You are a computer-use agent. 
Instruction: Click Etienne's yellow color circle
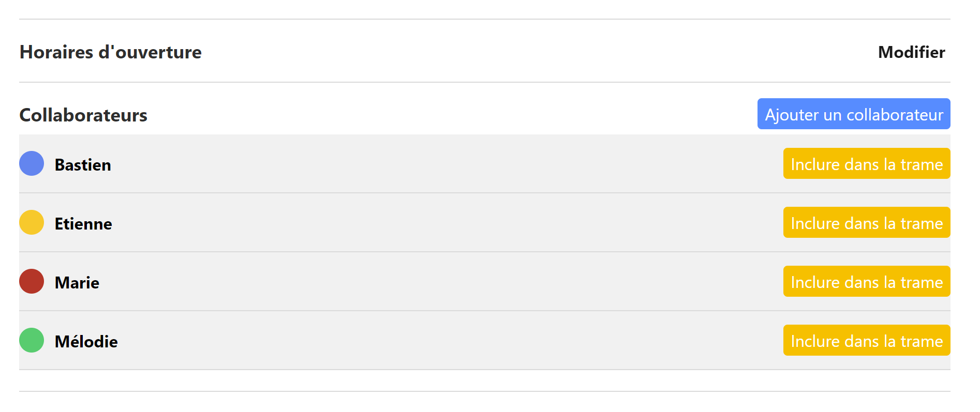(32, 222)
